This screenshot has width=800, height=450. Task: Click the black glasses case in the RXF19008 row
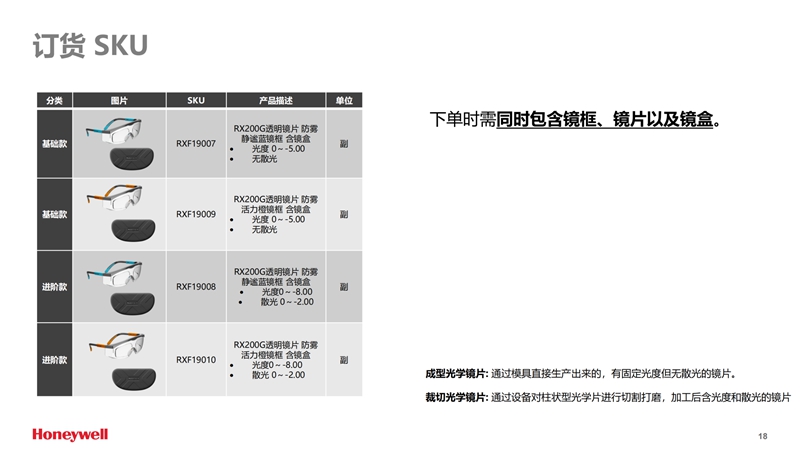click(133, 304)
